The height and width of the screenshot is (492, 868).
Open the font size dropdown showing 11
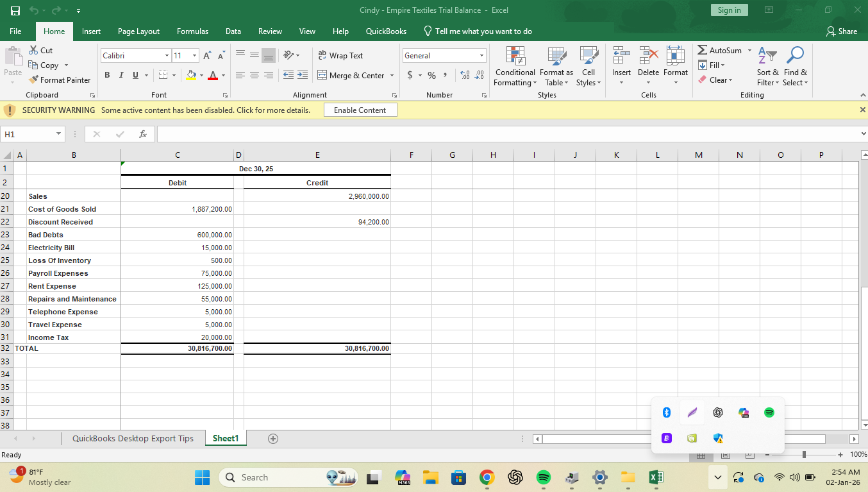pos(195,56)
